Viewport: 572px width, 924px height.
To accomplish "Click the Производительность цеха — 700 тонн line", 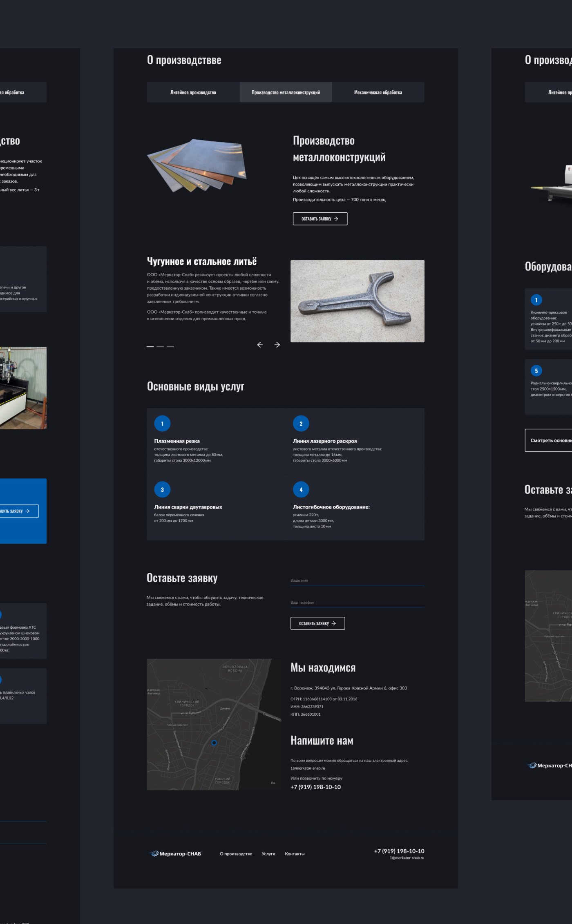I will 339,200.
